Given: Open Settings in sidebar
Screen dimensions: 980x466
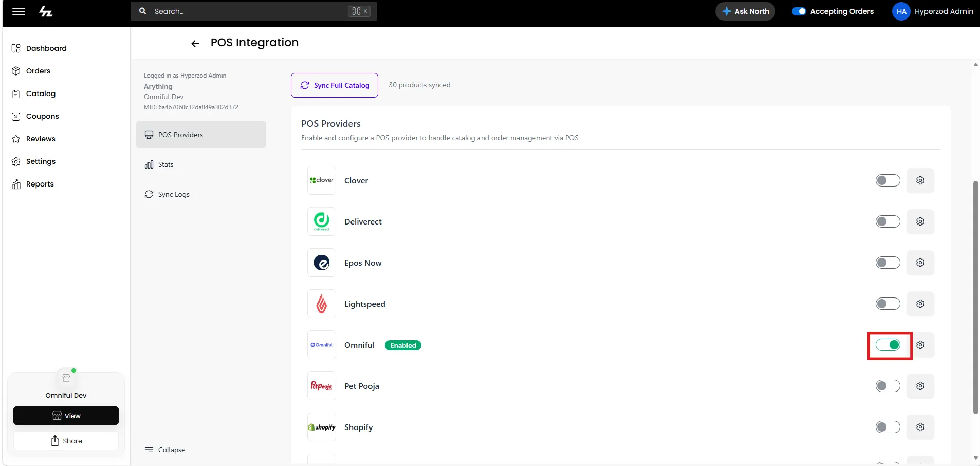Looking at the screenshot, I should tap(34, 161).
